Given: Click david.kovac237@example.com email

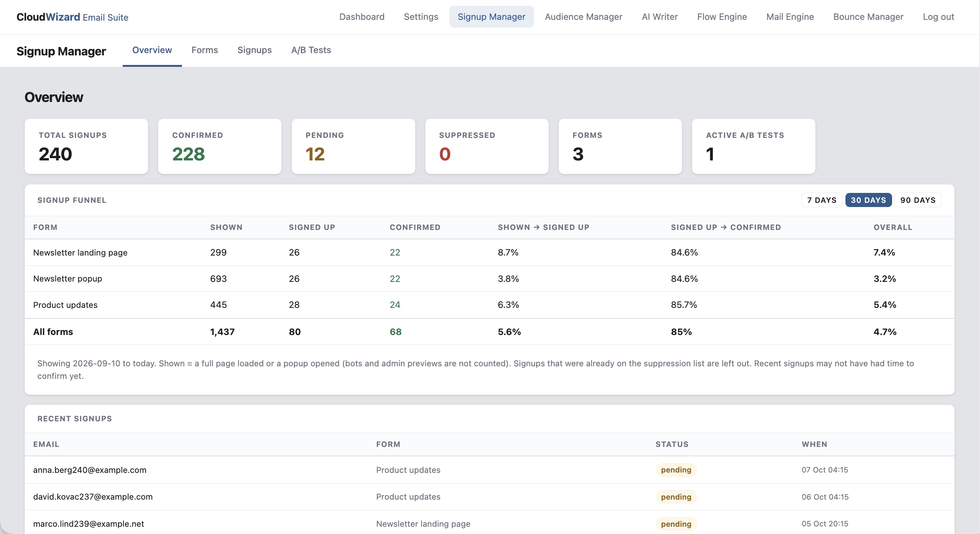Looking at the screenshot, I should click(92, 497).
